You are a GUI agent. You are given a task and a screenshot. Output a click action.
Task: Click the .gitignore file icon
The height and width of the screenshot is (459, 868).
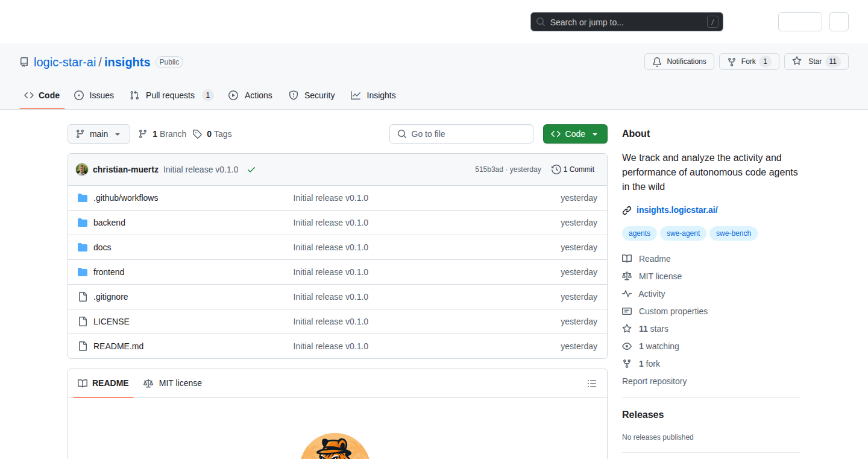[x=83, y=297]
